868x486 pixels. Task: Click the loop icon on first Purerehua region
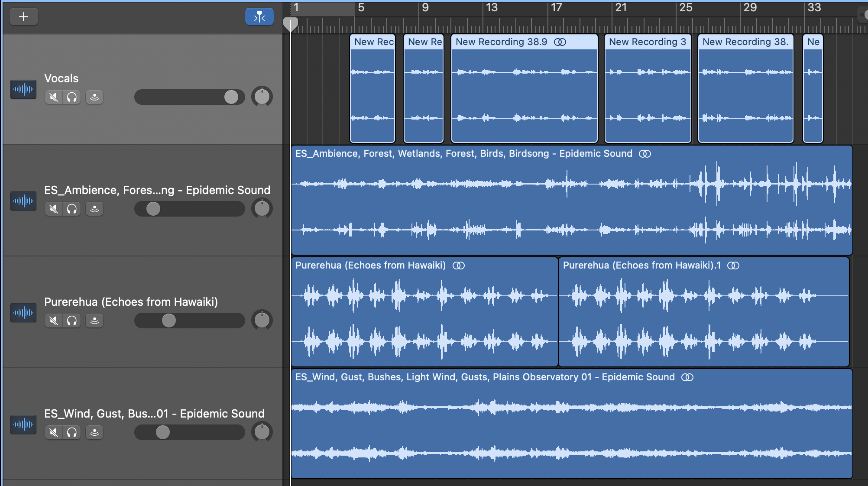(459, 266)
